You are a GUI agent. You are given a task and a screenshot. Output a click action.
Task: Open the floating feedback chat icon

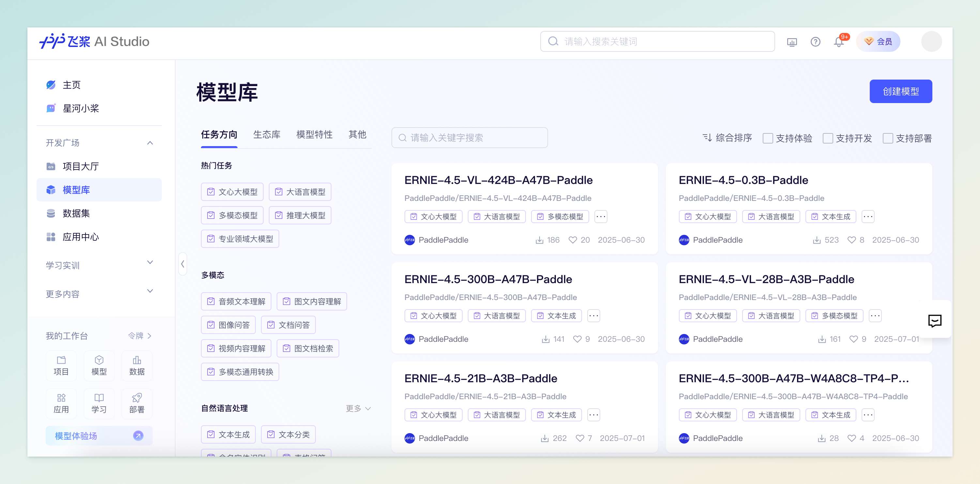click(x=934, y=321)
